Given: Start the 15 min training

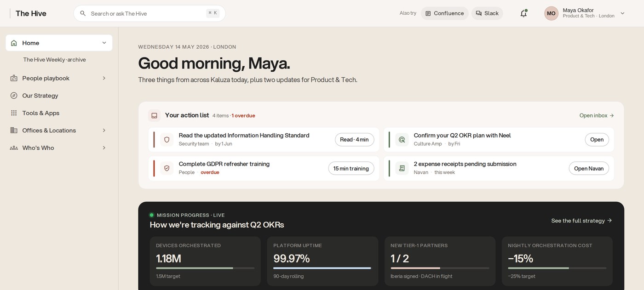Looking at the screenshot, I should point(351,168).
